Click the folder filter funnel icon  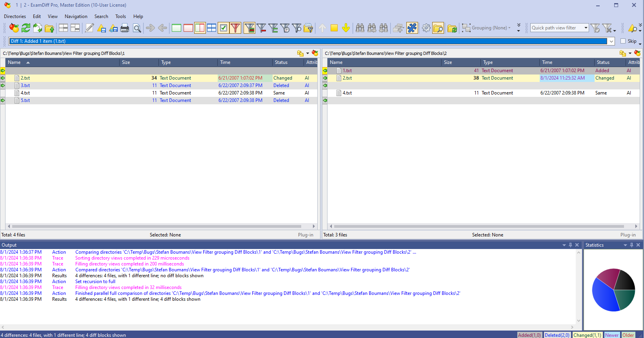click(x=309, y=28)
